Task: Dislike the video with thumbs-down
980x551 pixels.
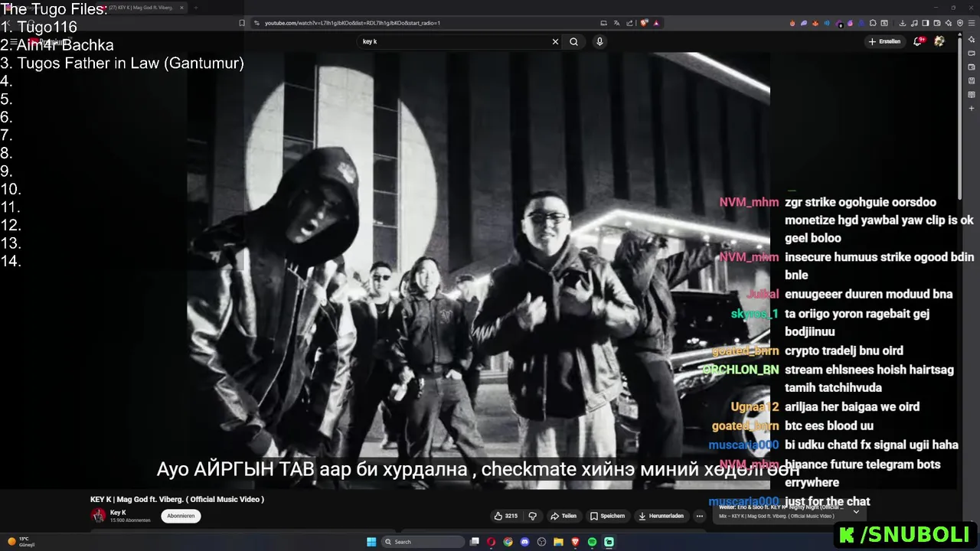Action: [x=533, y=516]
